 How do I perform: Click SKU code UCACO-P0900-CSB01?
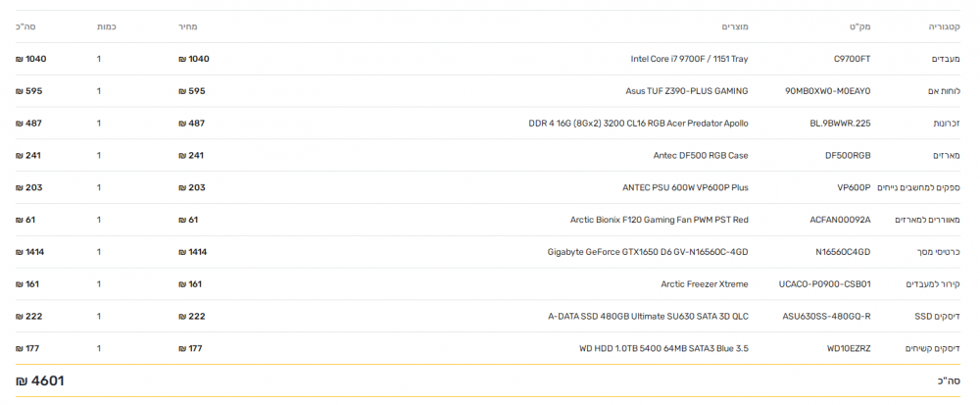pyautogui.click(x=825, y=284)
